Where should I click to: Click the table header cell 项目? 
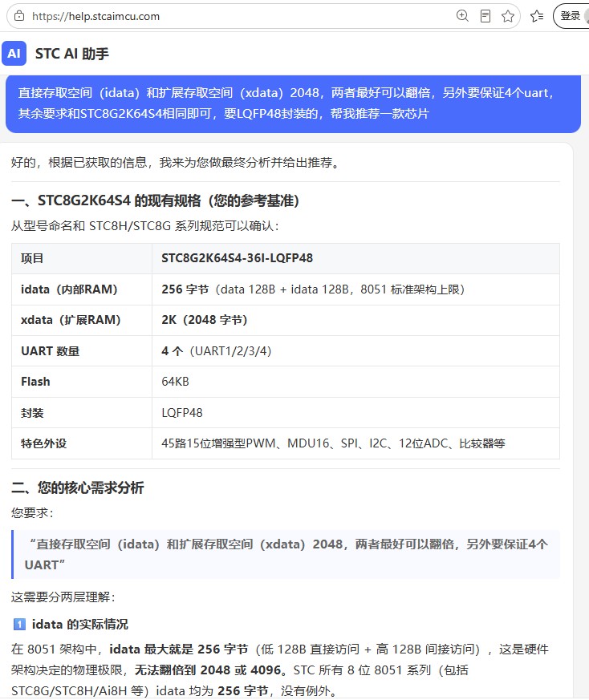[82, 258]
